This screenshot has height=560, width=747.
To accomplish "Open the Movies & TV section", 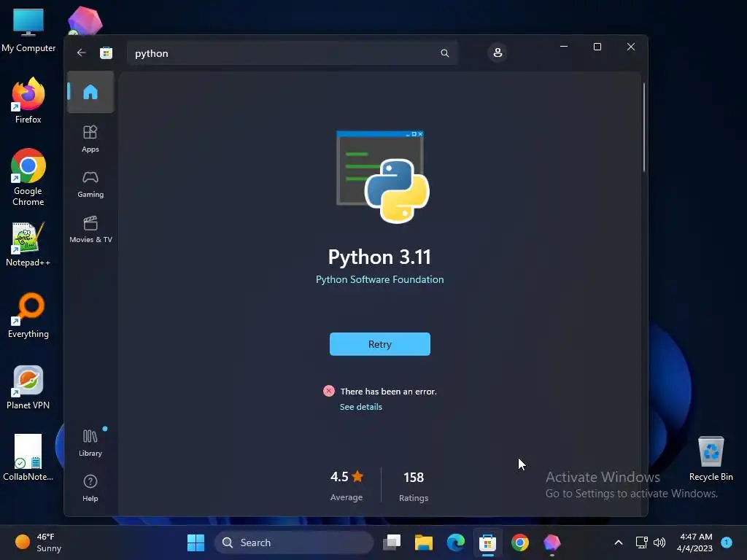I will tap(90, 229).
